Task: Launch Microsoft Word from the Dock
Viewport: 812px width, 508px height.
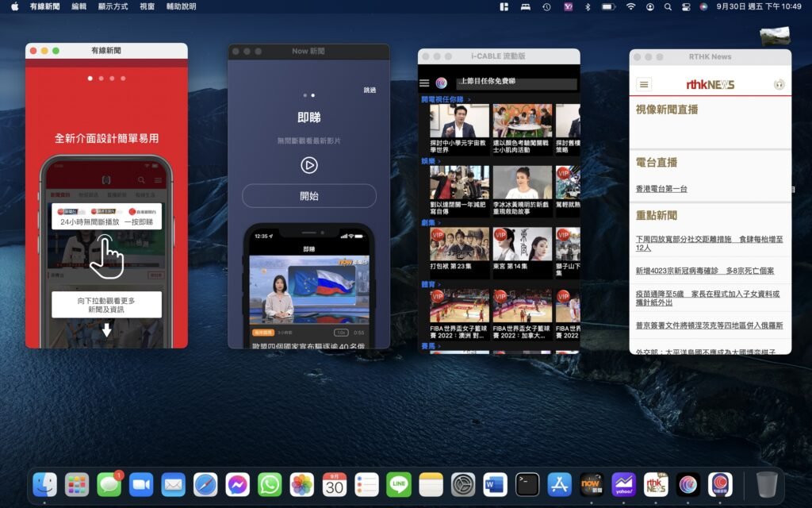Action: pos(495,485)
